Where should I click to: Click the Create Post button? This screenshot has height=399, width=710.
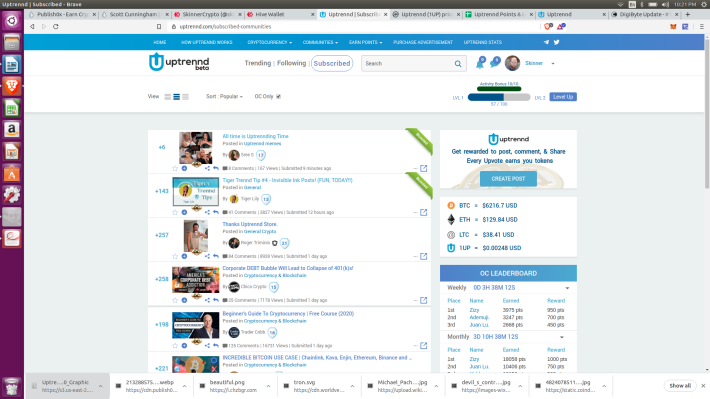coord(508,179)
